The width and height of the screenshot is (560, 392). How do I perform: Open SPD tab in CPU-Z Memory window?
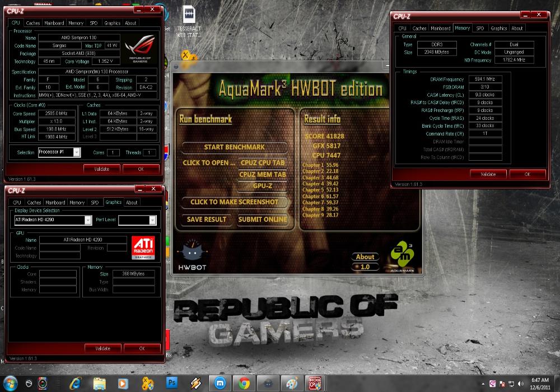coord(480,28)
